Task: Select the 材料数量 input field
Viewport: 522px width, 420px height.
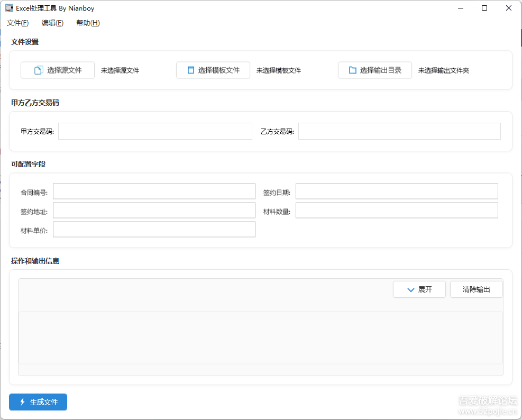Action: click(397, 211)
